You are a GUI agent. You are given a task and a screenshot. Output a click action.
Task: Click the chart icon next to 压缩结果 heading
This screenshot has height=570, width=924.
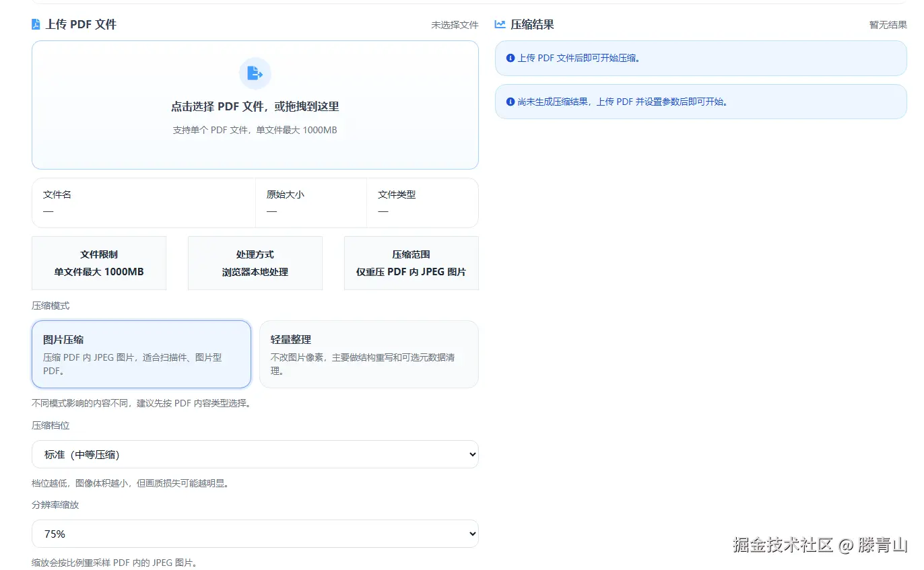pyautogui.click(x=500, y=24)
